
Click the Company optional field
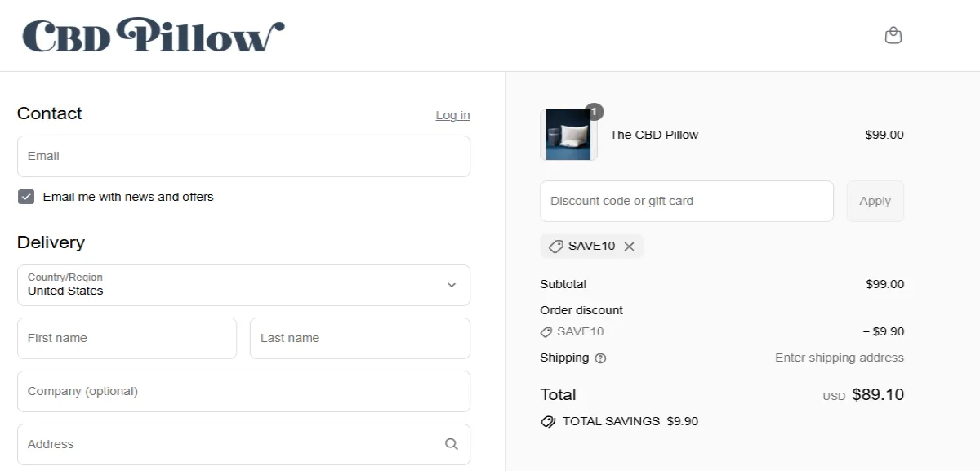pyautogui.click(x=243, y=391)
